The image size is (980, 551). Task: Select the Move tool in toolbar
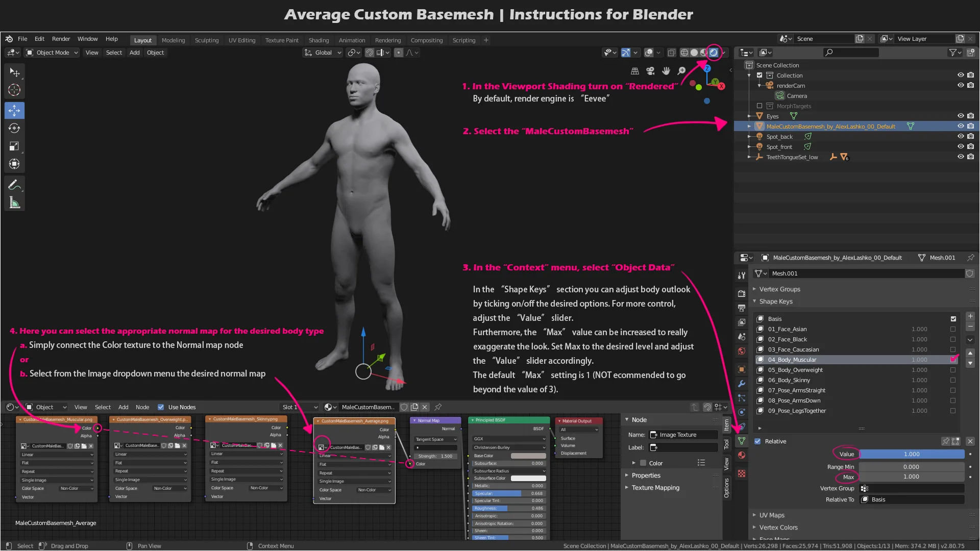pyautogui.click(x=15, y=110)
